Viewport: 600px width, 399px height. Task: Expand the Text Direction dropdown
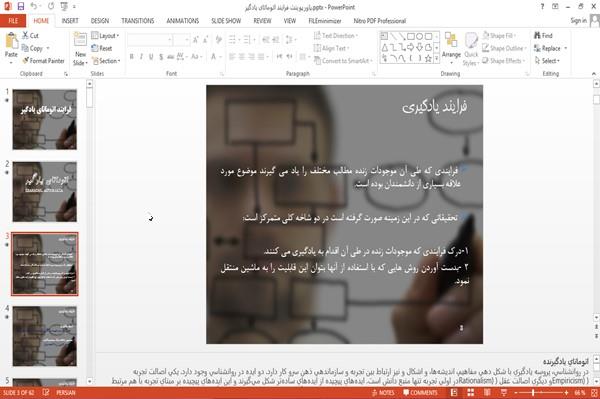[336, 36]
